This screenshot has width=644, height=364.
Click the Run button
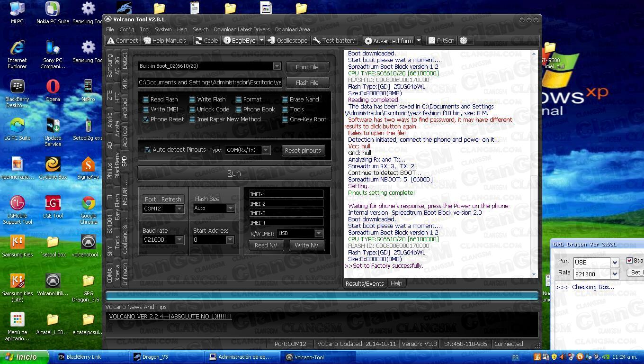tap(234, 173)
